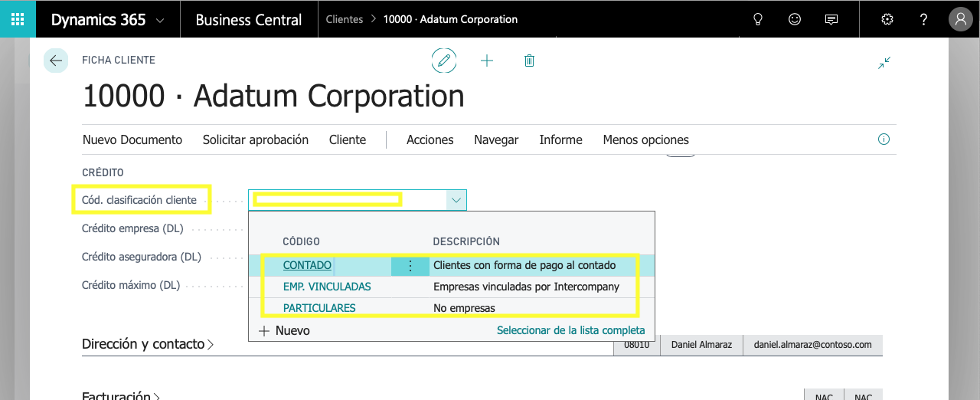Open the Cliente menu

(348, 139)
